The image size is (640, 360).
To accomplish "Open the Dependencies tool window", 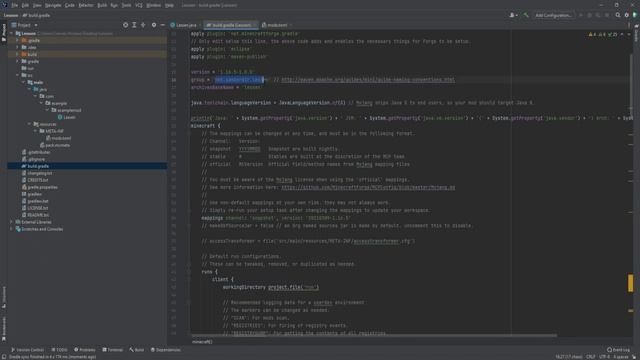I will (166, 350).
